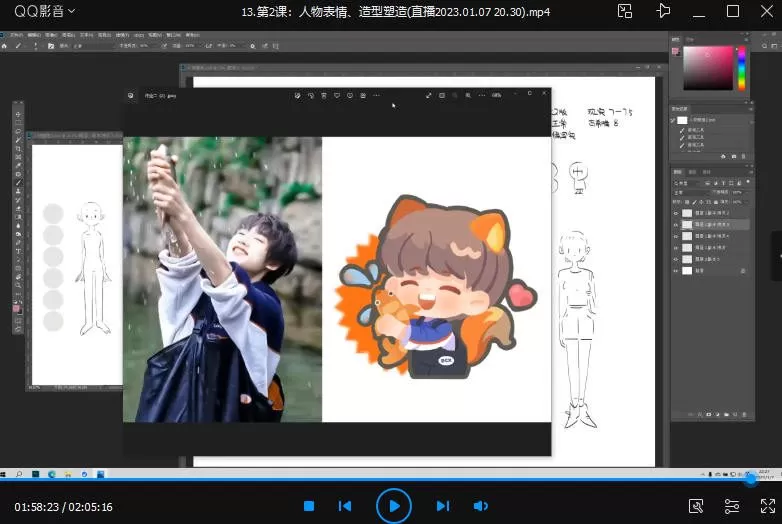Switch player to mini mode icon
Viewport: 782px width, 524px height.
[625, 11]
